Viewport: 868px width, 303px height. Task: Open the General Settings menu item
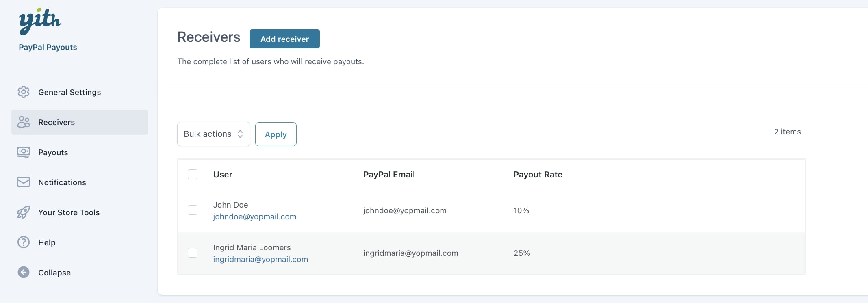coord(69,93)
